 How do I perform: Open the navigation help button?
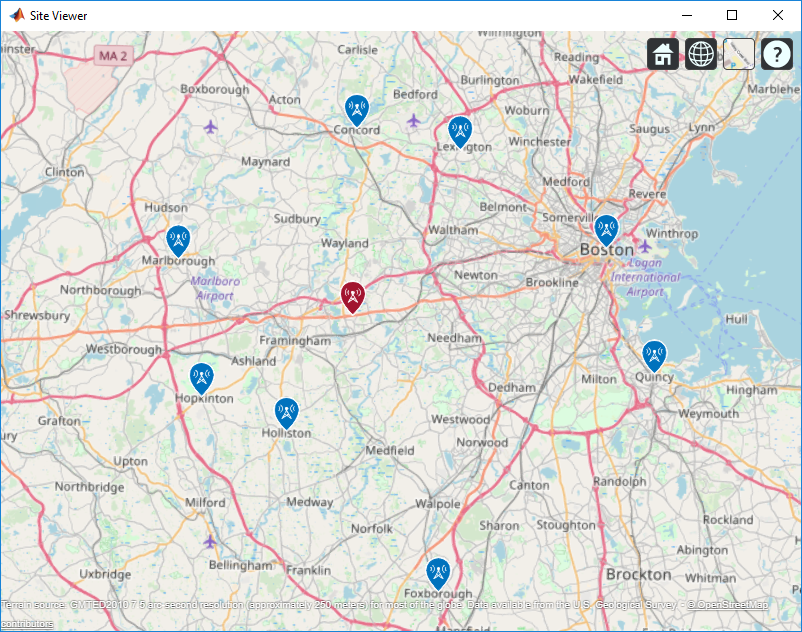(776, 54)
